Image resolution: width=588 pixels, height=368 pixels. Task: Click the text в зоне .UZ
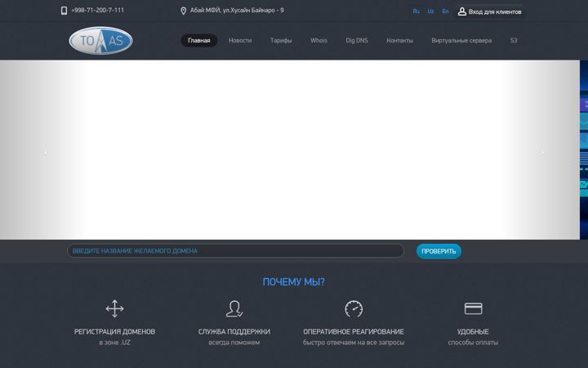click(x=115, y=343)
